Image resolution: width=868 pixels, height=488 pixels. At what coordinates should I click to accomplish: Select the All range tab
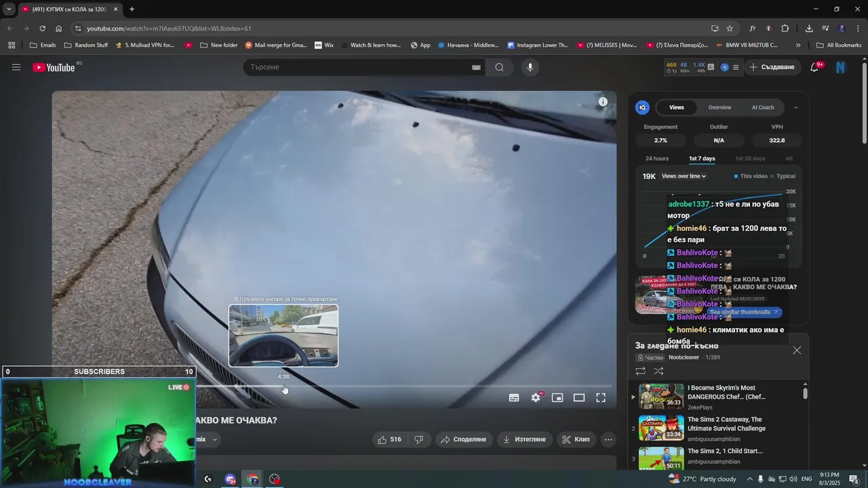(789, 159)
